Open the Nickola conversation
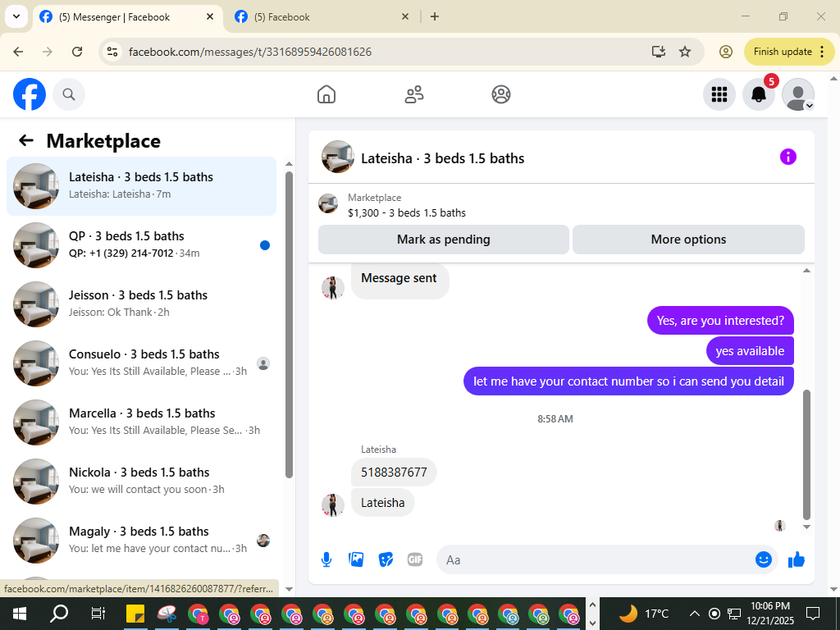This screenshot has width=840, height=630. (141, 481)
